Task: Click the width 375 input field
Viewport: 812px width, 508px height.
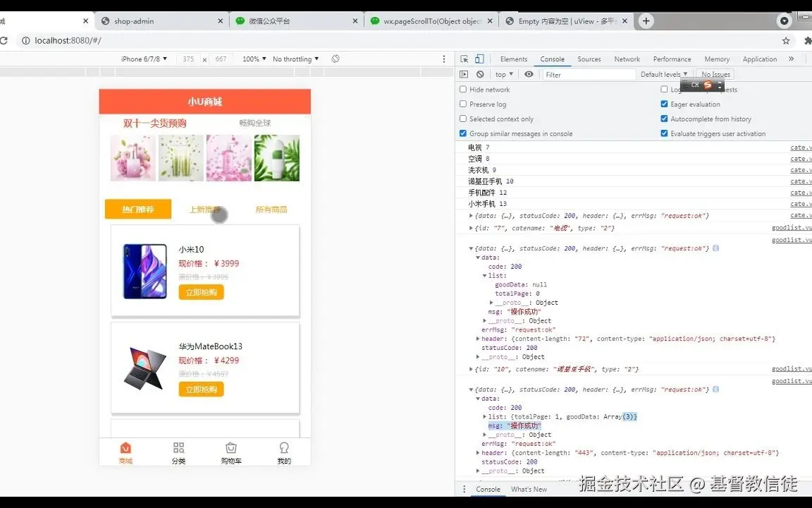Action: (188, 59)
